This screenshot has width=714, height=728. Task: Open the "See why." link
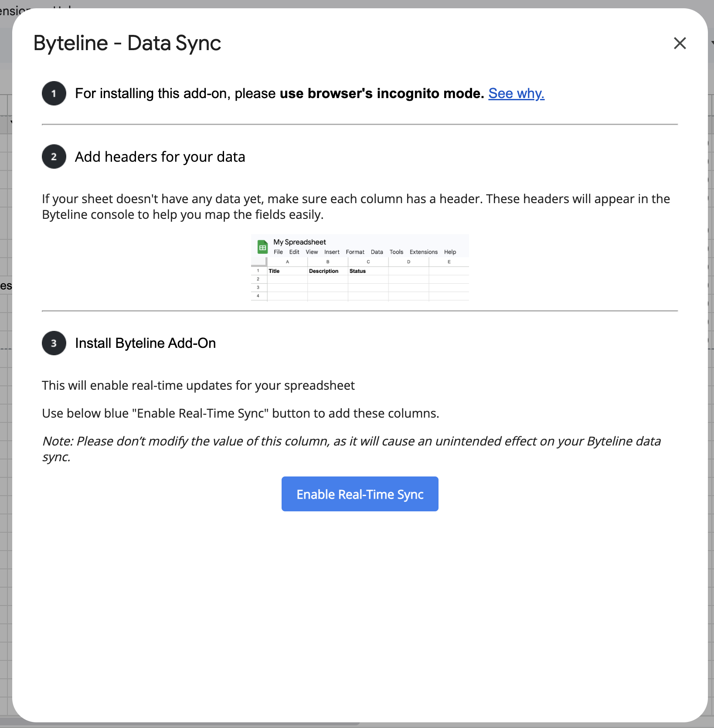pyautogui.click(x=516, y=93)
